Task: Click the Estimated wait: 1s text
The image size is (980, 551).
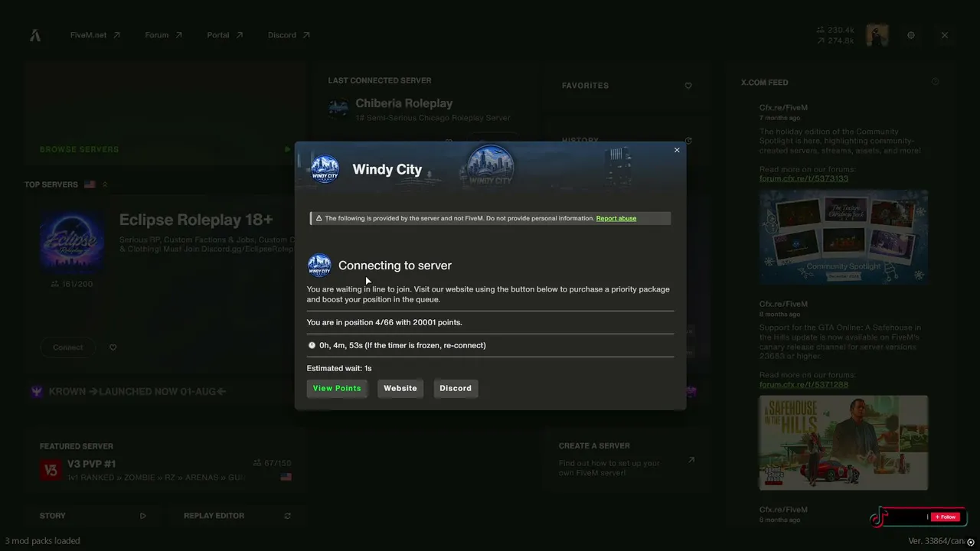Action: (x=339, y=368)
